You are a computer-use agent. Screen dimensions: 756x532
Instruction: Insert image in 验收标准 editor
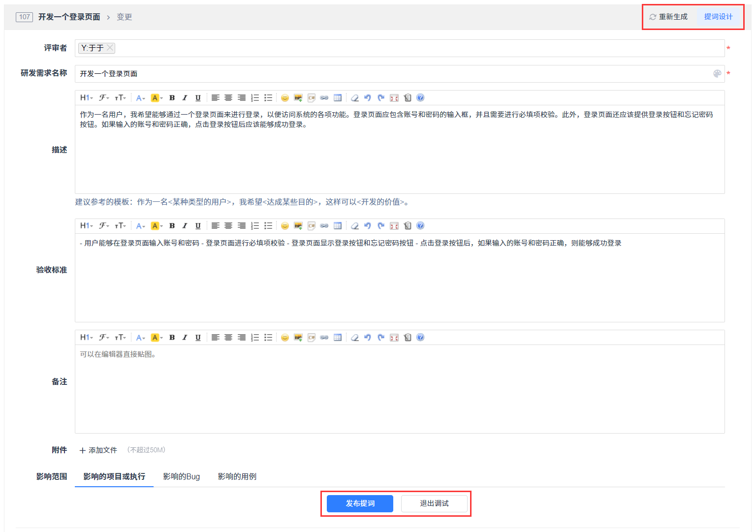click(x=298, y=226)
